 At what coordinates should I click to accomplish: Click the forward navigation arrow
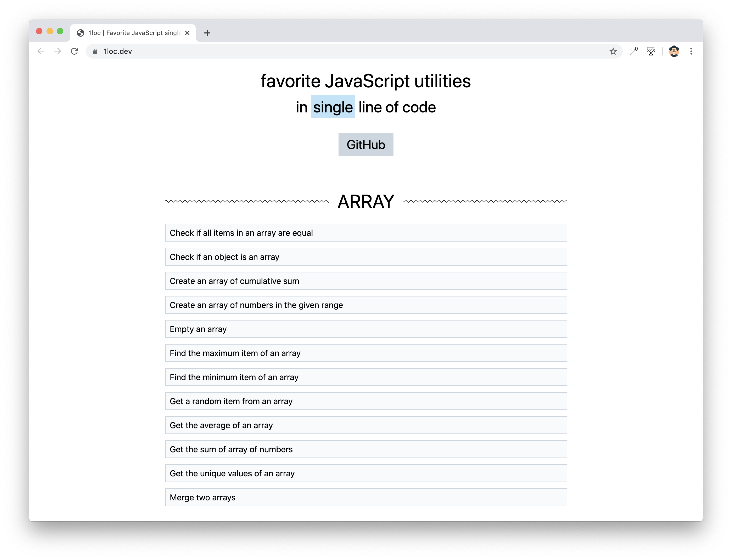coord(58,51)
